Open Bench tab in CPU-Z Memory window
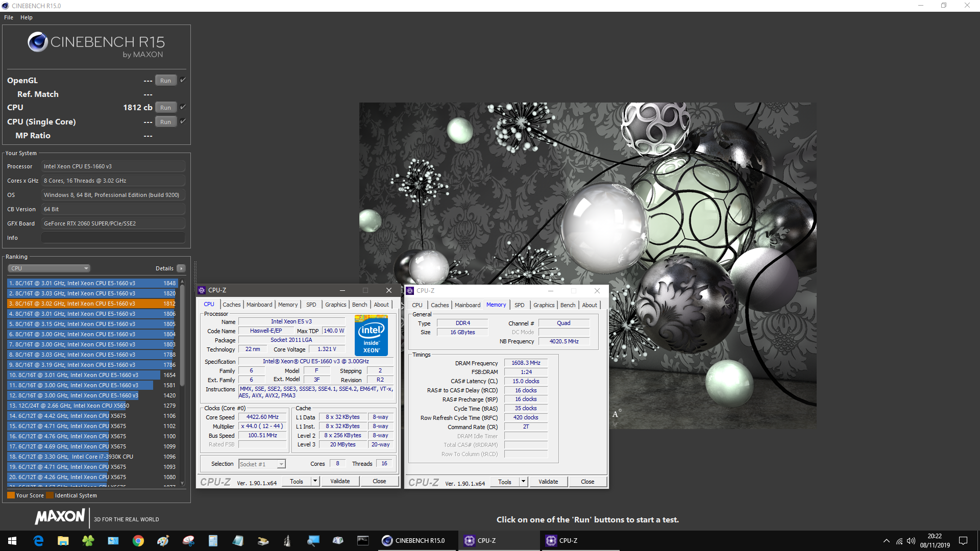Viewport: 980px width, 551px height. (x=568, y=305)
